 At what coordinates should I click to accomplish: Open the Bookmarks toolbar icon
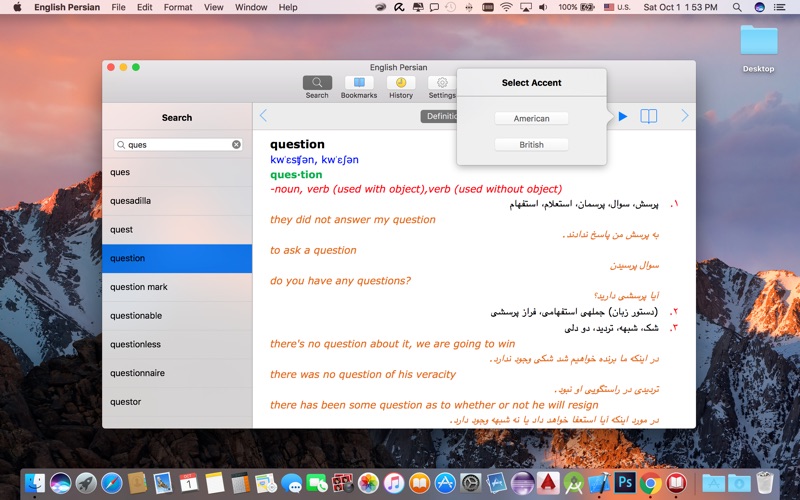pos(359,83)
